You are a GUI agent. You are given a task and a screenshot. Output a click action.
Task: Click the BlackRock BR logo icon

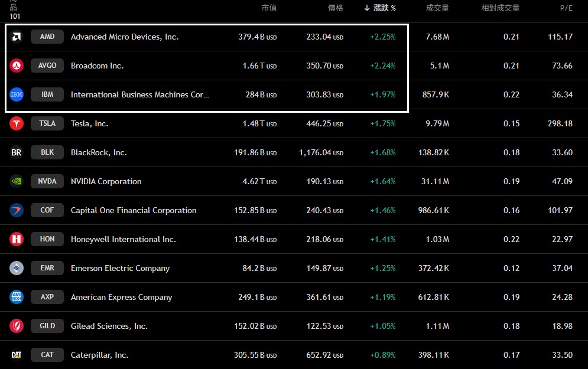17,152
